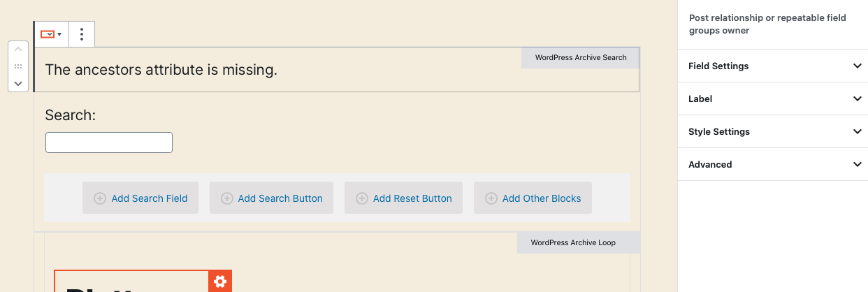
Task: Open the orange gear settings icon
Action: pyautogui.click(x=220, y=282)
